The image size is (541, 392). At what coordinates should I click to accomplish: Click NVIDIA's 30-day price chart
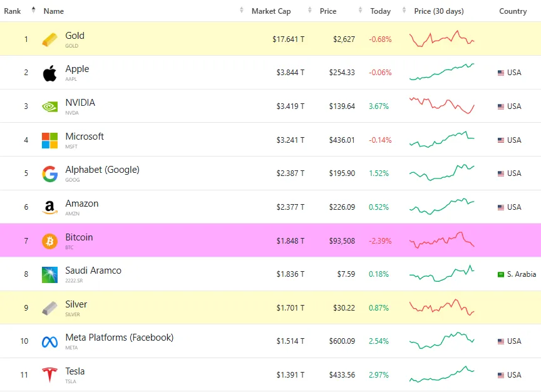(441, 106)
